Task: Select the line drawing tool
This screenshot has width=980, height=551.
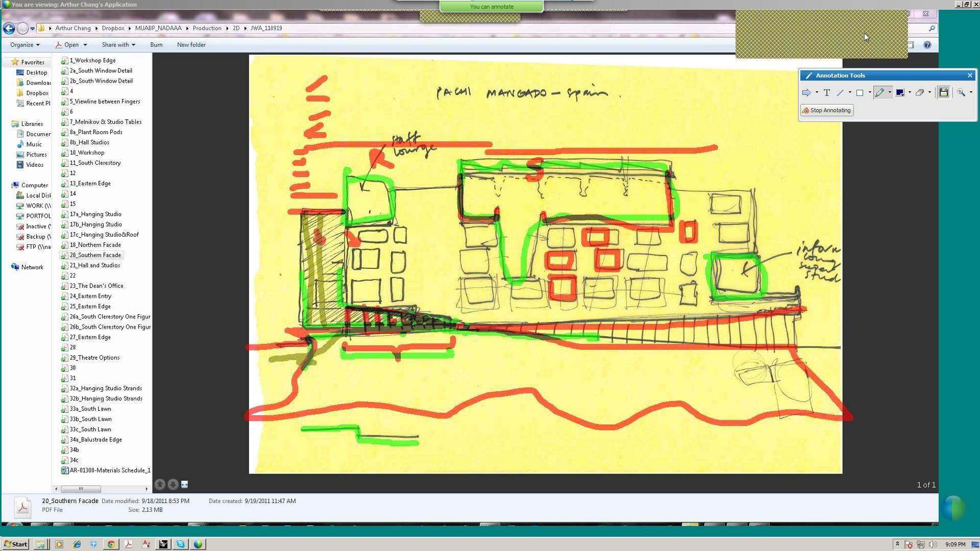Action: tap(840, 93)
